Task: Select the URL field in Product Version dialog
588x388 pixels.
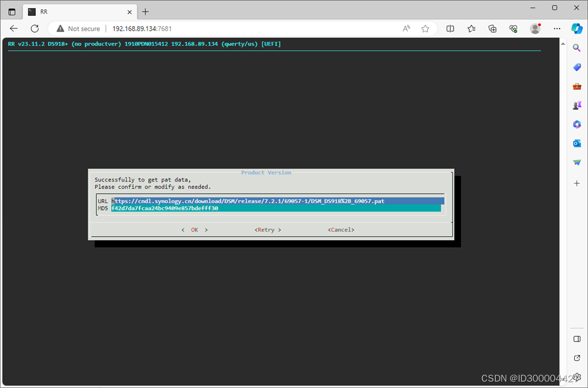Action: (x=277, y=201)
